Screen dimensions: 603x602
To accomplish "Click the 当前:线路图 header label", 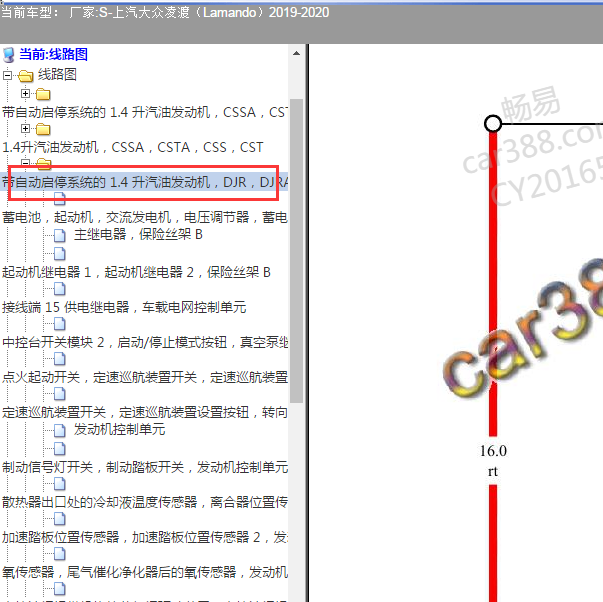I will pos(53,54).
